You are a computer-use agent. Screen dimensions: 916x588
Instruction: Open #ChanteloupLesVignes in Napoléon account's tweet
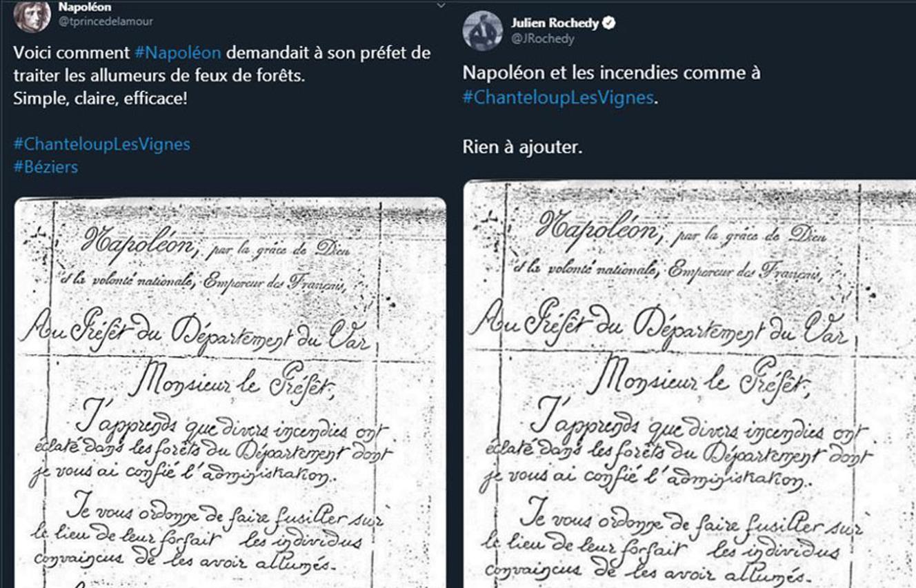(101, 144)
